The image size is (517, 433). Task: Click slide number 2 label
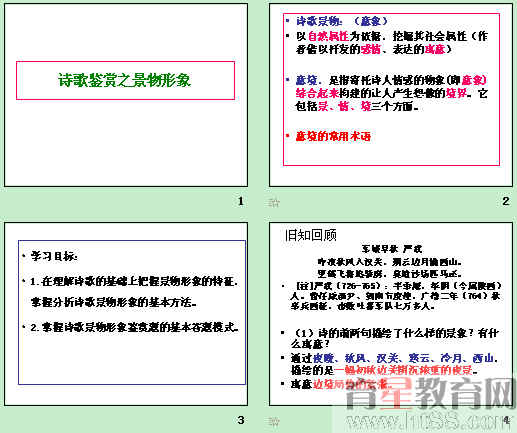coord(506,201)
